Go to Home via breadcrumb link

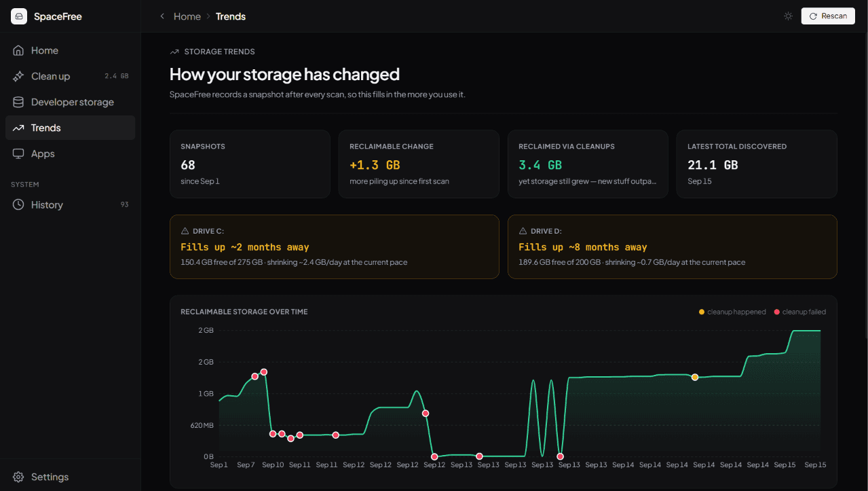(187, 16)
